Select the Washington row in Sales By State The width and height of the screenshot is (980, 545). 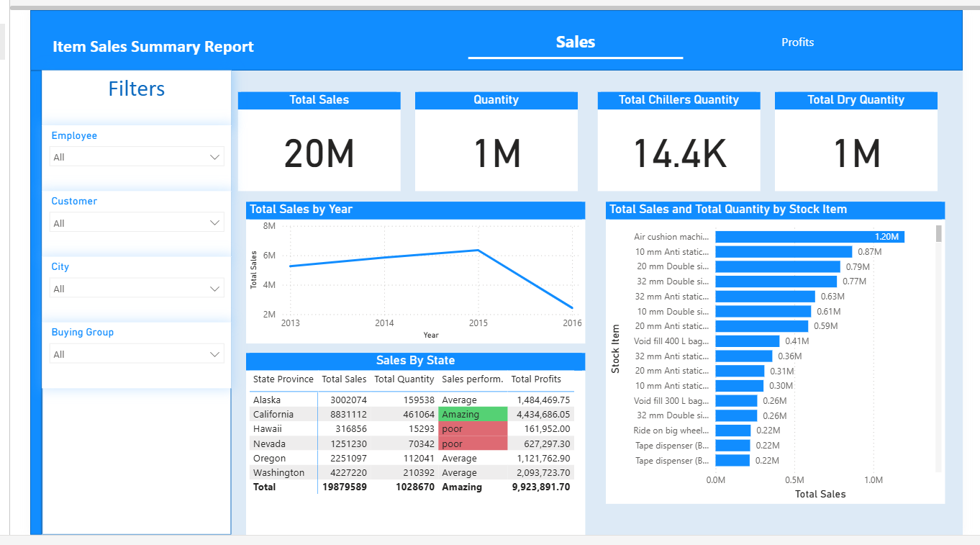coord(278,473)
